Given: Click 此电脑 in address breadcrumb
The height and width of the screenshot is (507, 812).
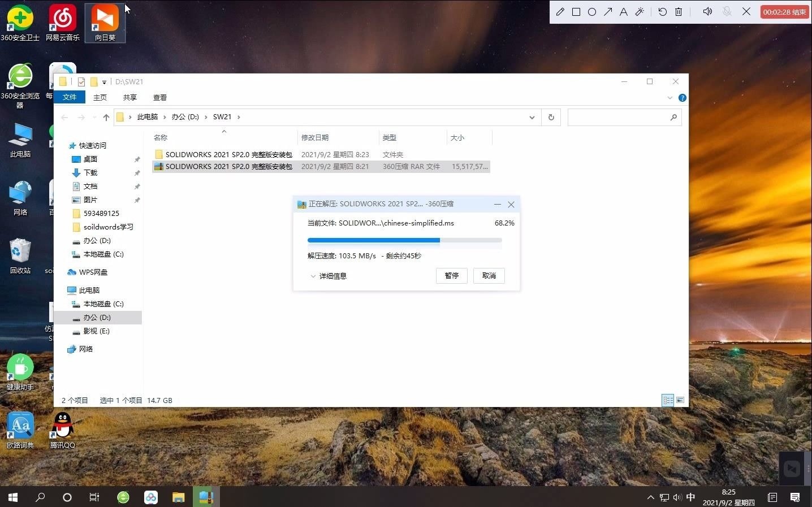Looking at the screenshot, I should [x=148, y=117].
